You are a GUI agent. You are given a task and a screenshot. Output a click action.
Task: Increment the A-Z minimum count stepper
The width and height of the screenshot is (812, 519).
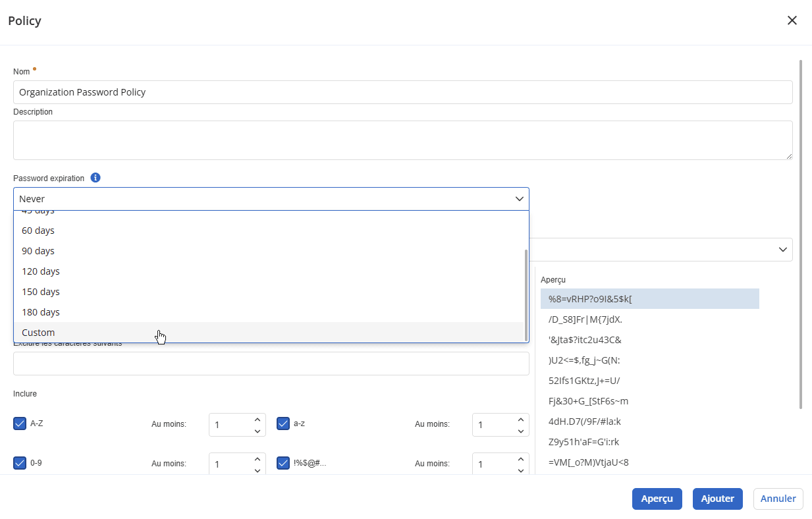[257, 419]
